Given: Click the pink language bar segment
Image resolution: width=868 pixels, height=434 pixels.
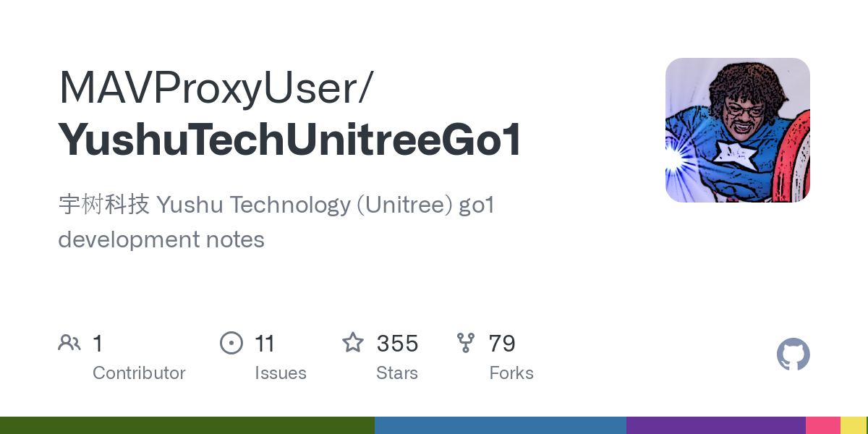Looking at the screenshot, I should [823, 425].
